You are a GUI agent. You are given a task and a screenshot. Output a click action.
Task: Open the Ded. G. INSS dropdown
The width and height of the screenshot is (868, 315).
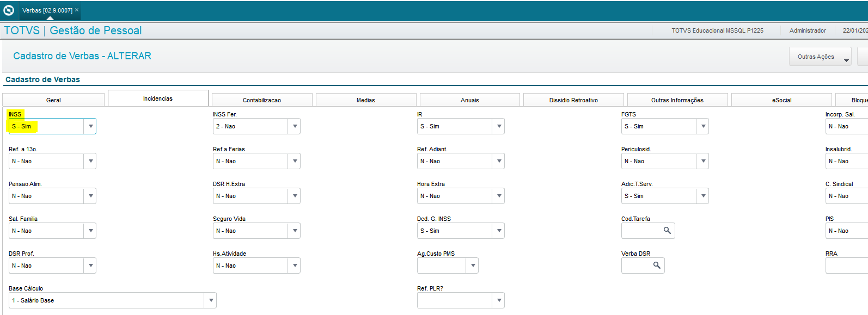tap(499, 231)
